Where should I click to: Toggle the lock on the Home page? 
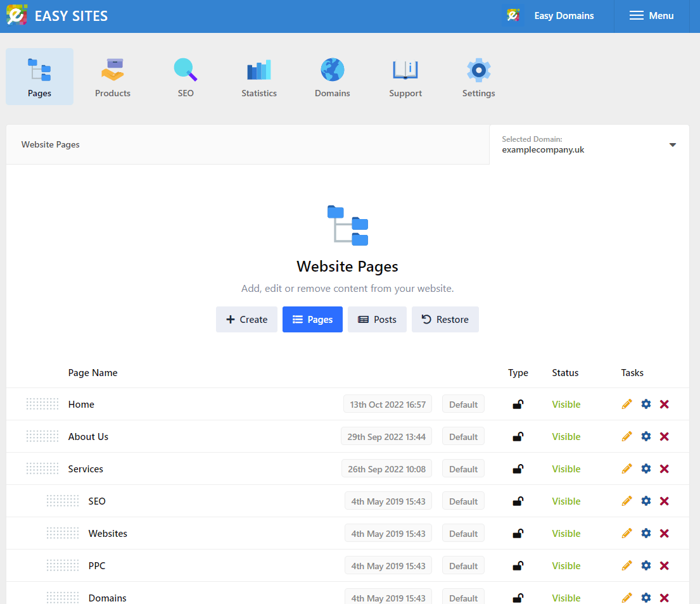point(518,404)
